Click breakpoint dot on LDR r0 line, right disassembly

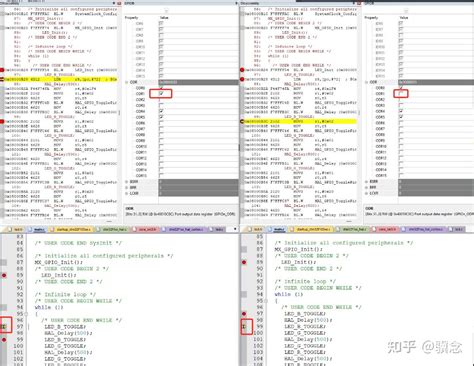(x=242, y=79)
